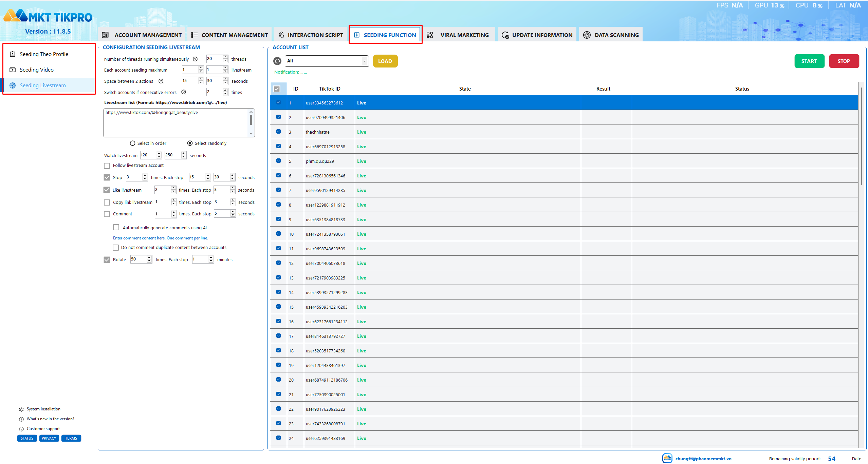The width and height of the screenshot is (868, 464).
Task: Enable Follow livestream account checkbox
Action: [x=107, y=166]
